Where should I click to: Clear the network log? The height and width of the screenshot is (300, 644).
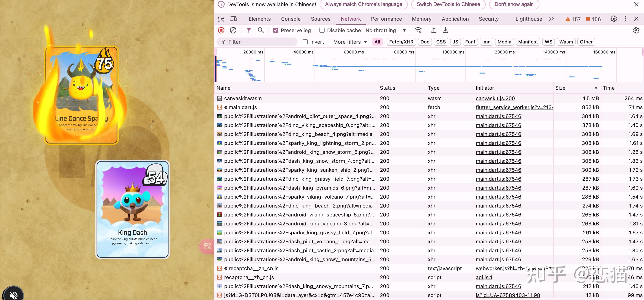(233, 30)
